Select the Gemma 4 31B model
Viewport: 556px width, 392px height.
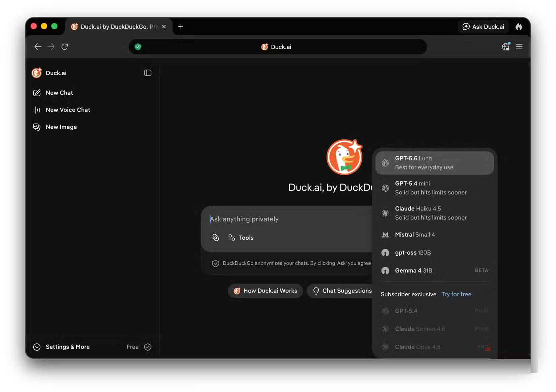pos(435,270)
